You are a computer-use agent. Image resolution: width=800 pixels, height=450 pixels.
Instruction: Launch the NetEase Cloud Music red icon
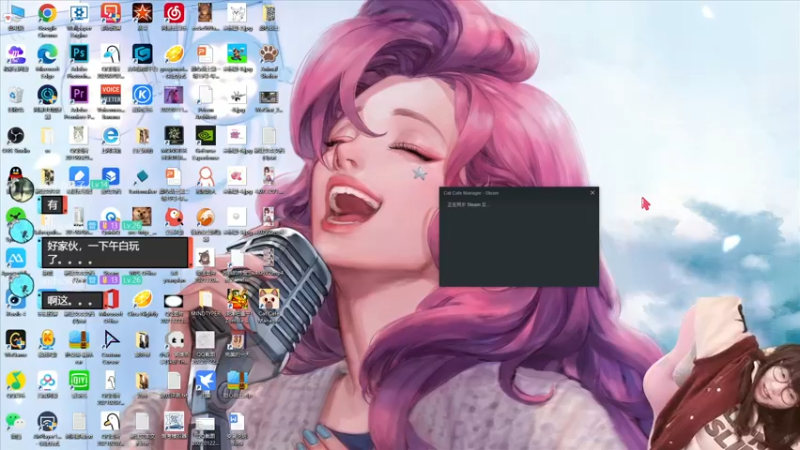[173, 14]
